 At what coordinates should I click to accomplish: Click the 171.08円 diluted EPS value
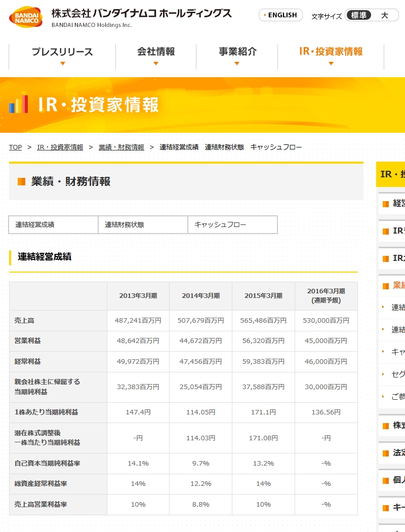pos(264,438)
